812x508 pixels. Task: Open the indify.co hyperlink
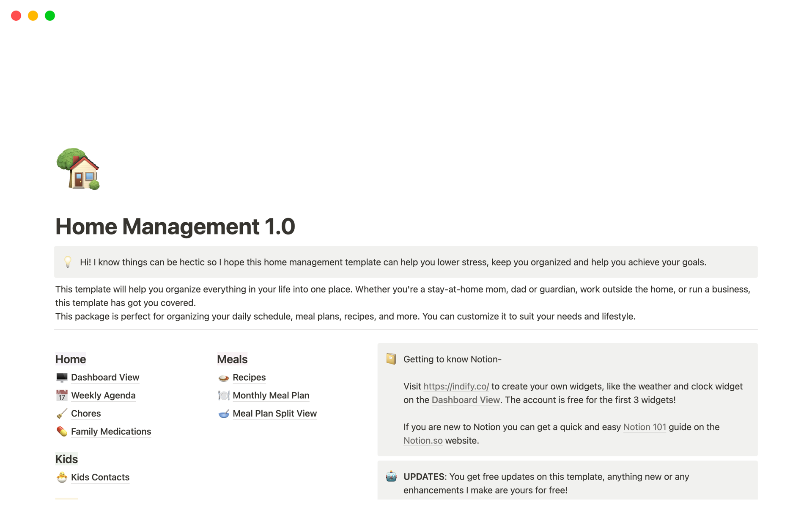[456, 387]
